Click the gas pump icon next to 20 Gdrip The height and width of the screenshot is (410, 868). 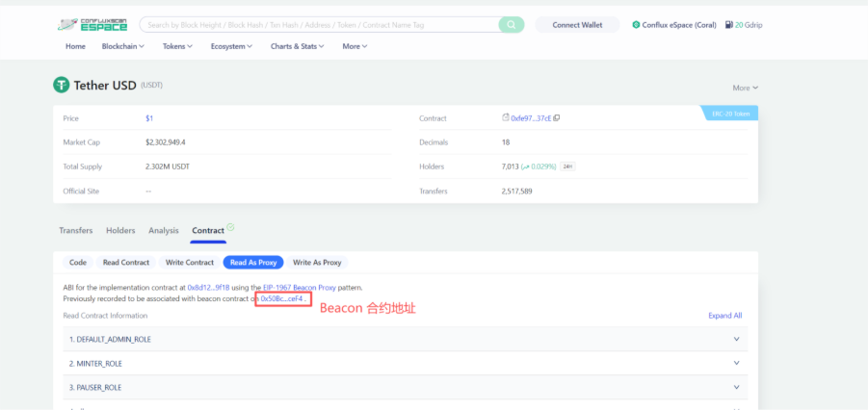click(x=728, y=24)
